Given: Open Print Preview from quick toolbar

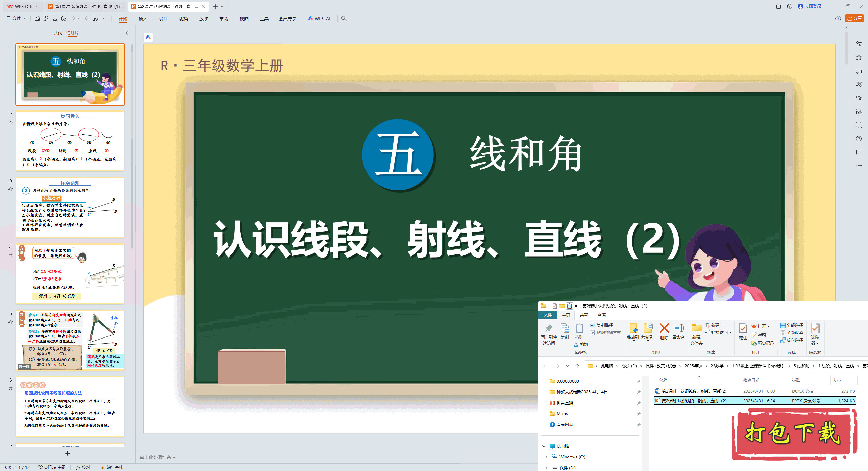Looking at the screenshot, I should tap(64, 18).
